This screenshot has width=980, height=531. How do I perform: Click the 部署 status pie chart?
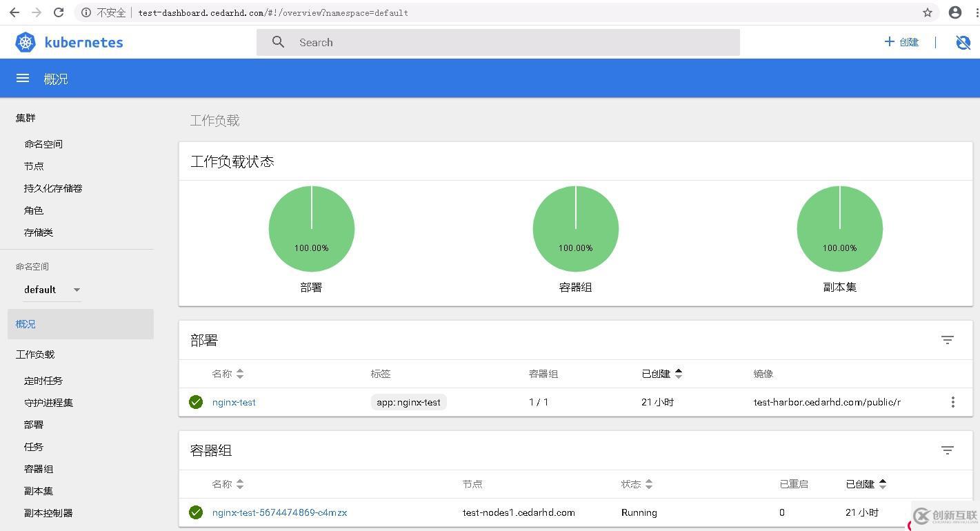(312, 228)
